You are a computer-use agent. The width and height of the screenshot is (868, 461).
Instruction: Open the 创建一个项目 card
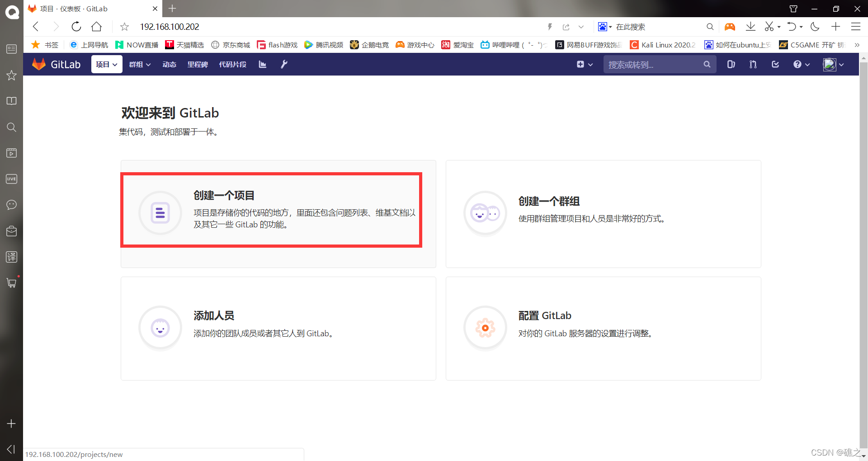278,214
